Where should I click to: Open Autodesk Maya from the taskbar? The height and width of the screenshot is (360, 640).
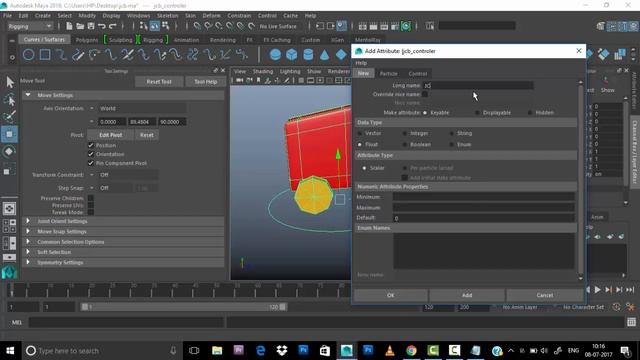click(347, 350)
